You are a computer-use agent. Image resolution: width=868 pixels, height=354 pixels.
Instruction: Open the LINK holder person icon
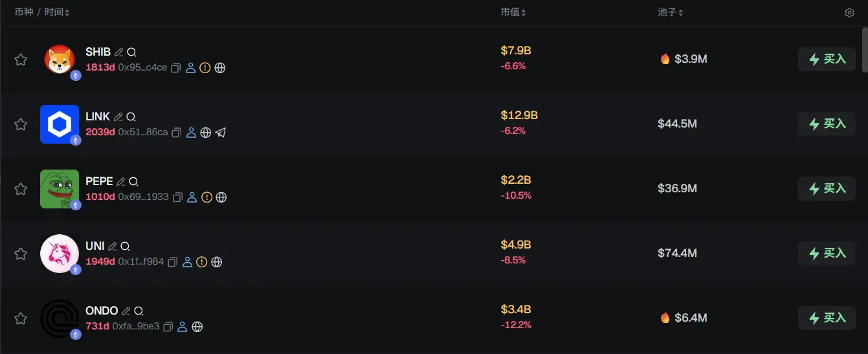[191, 133]
